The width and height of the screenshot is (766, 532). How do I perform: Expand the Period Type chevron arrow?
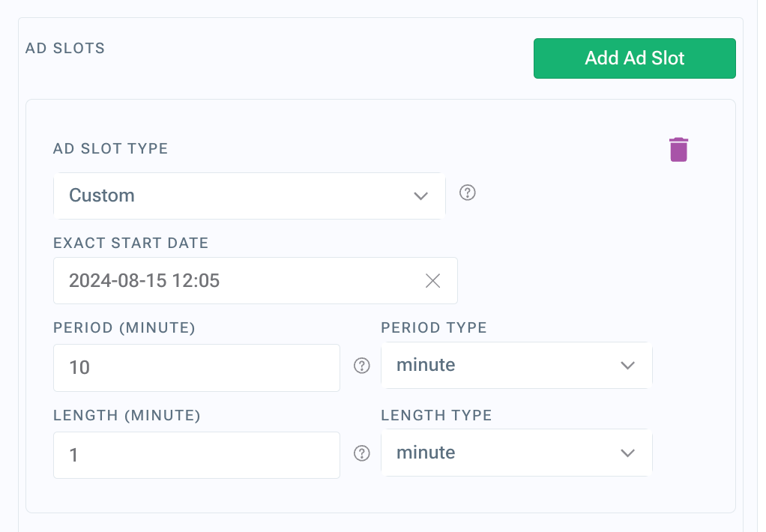point(627,366)
